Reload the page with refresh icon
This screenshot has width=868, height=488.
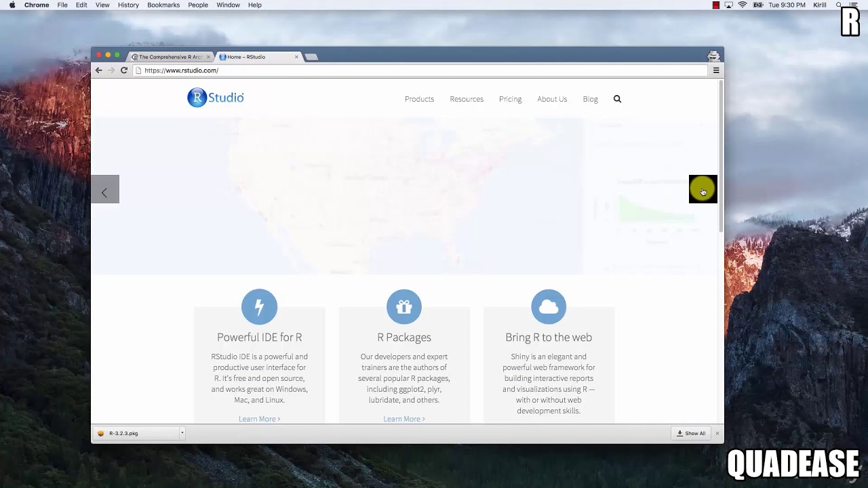[124, 70]
